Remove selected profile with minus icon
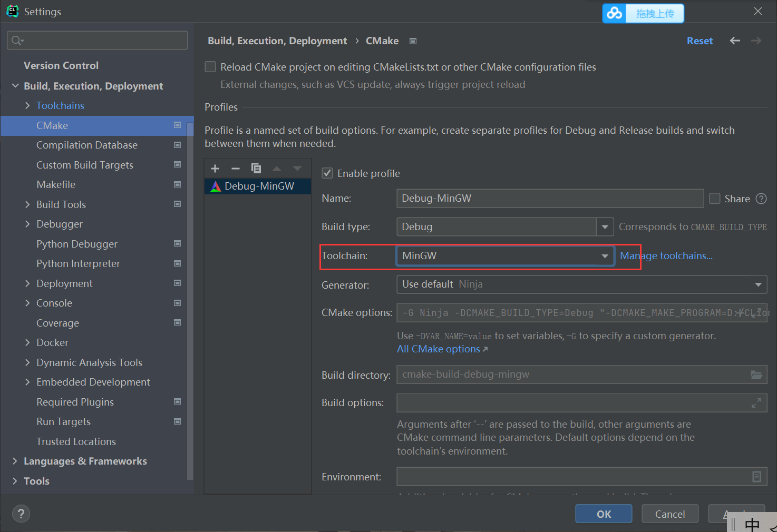777x532 pixels. [236, 169]
